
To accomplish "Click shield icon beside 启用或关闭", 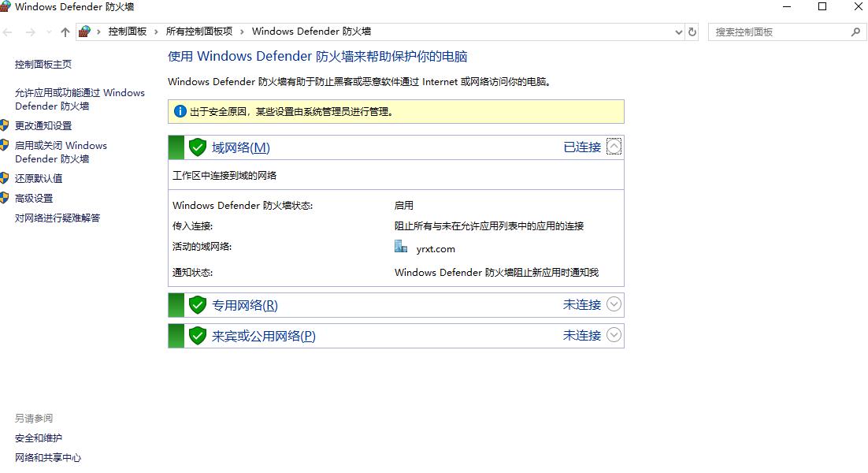I will coord(5,145).
